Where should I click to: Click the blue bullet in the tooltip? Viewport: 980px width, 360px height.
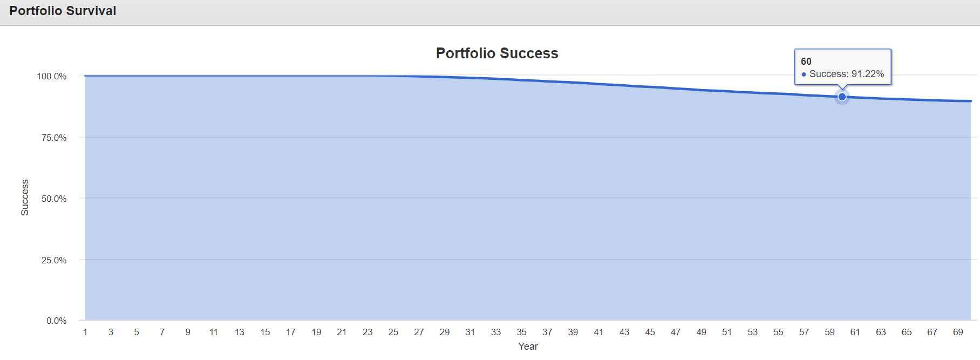[804, 74]
